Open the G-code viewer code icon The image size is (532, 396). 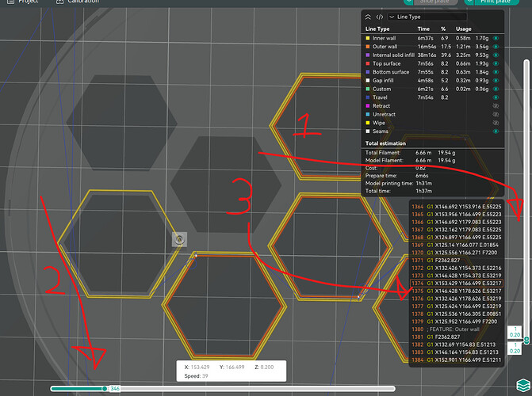click(380, 17)
